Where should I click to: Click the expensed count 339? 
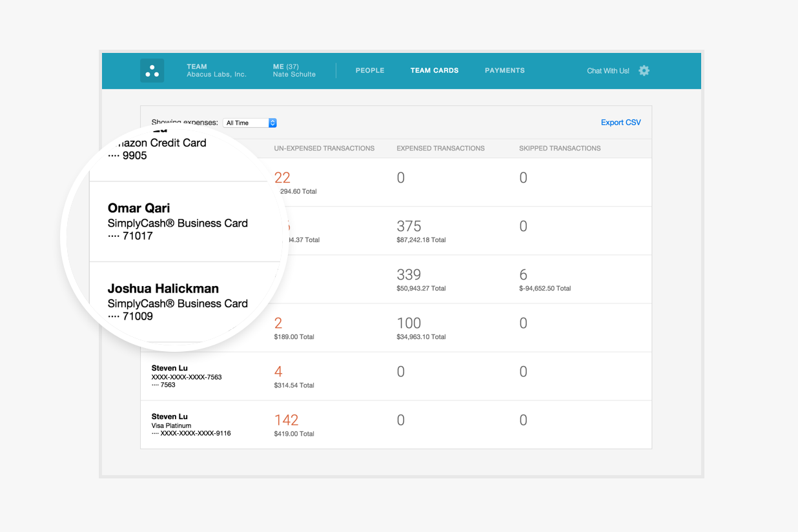point(409,274)
